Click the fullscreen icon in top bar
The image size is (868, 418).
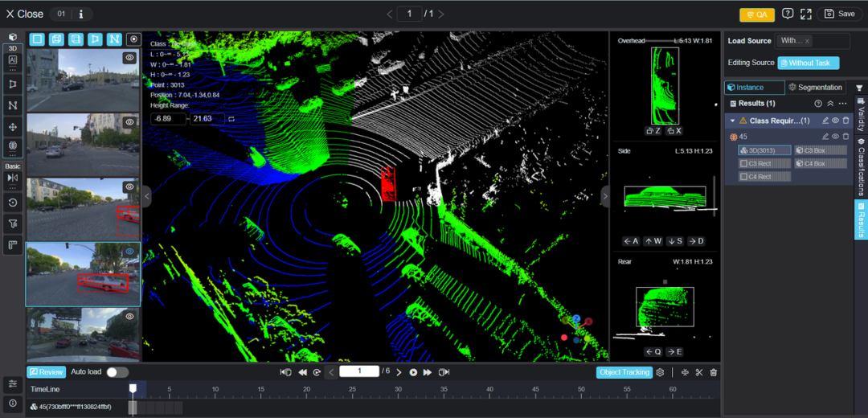(x=806, y=14)
